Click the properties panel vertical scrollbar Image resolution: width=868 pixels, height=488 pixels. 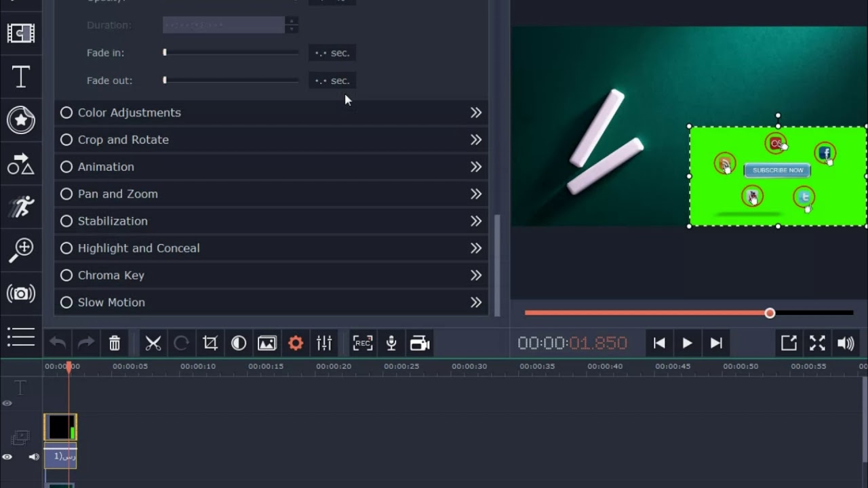pos(497,264)
